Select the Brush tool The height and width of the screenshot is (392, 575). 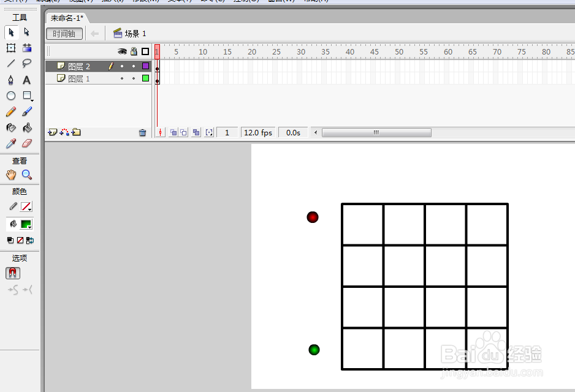coord(27,111)
